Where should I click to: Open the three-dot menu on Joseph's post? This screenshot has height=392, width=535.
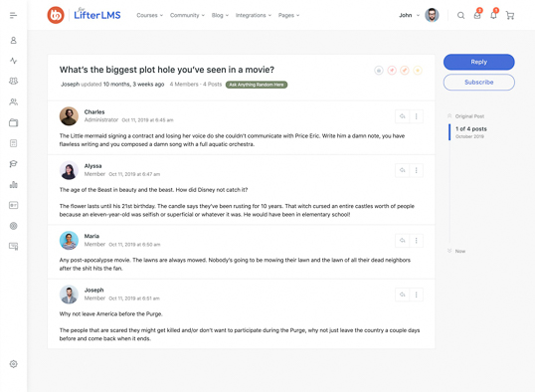coord(417,294)
